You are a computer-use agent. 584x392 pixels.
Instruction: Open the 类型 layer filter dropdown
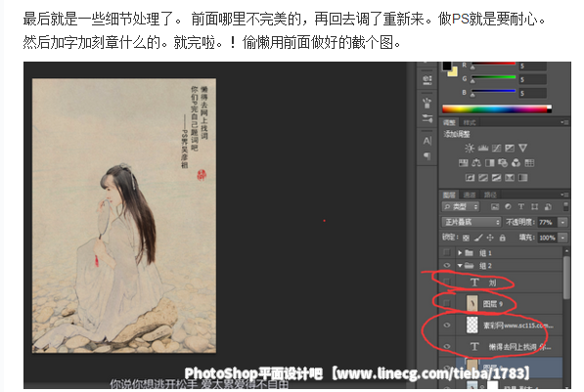tap(461, 207)
